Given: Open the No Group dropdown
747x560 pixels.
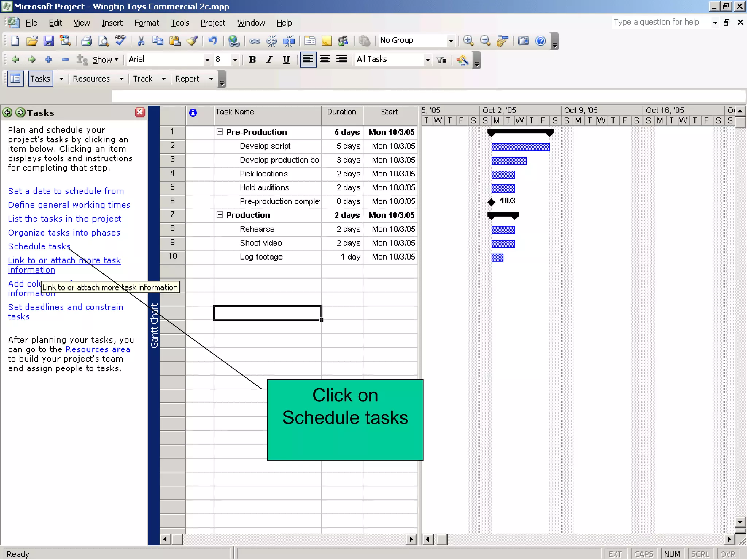Looking at the screenshot, I should tap(451, 41).
